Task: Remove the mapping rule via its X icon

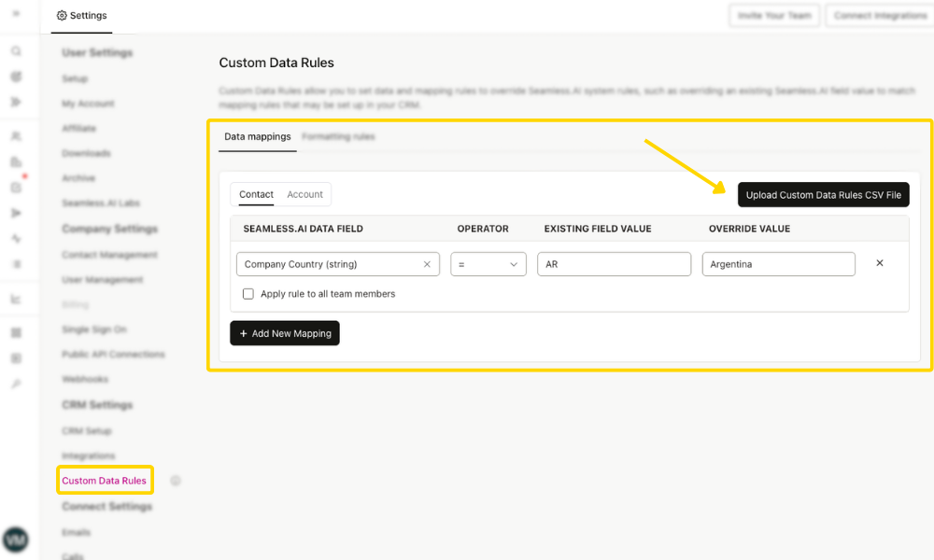Action: (879, 263)
